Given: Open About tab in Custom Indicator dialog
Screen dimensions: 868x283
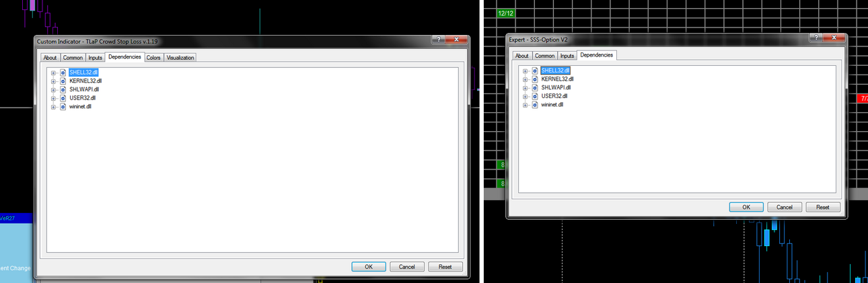Looking at the screenshot, I should [50, 58].
